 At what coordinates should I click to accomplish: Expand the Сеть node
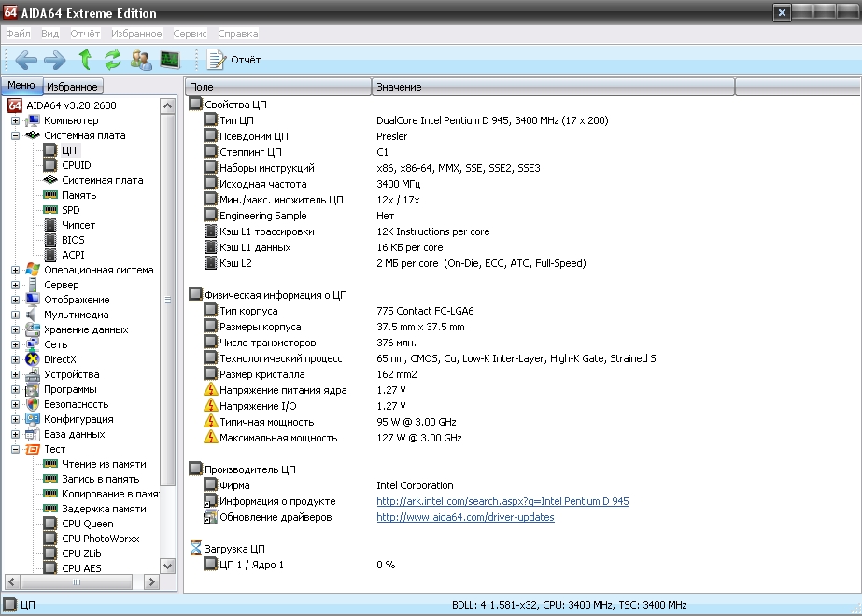(x=15, y=344)
